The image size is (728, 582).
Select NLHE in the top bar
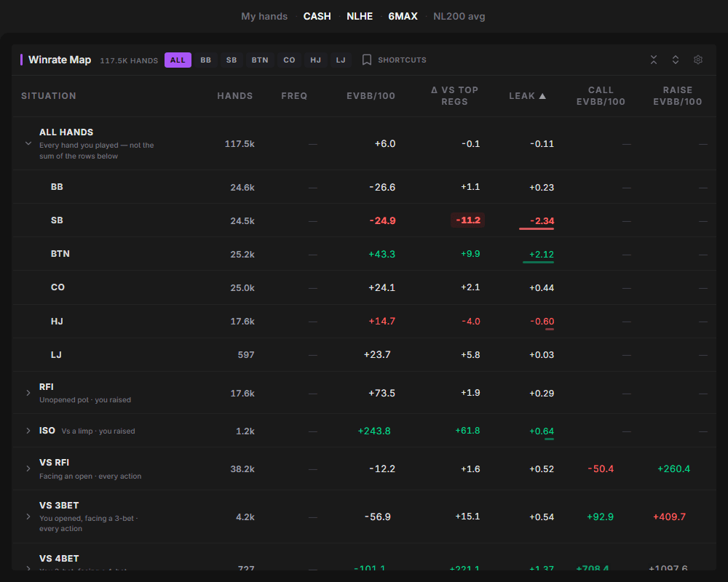tap(360, 16)
